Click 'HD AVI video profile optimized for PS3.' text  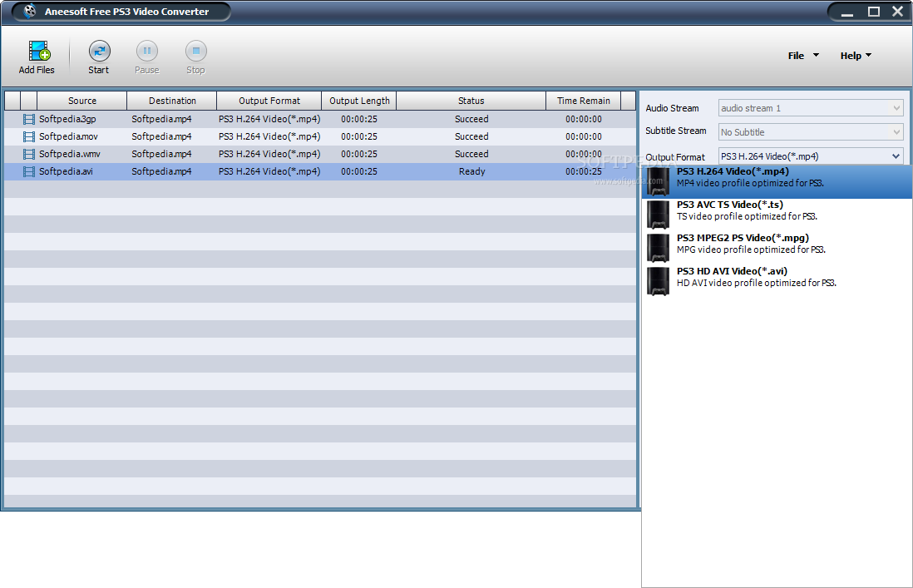tap(757, 283)
